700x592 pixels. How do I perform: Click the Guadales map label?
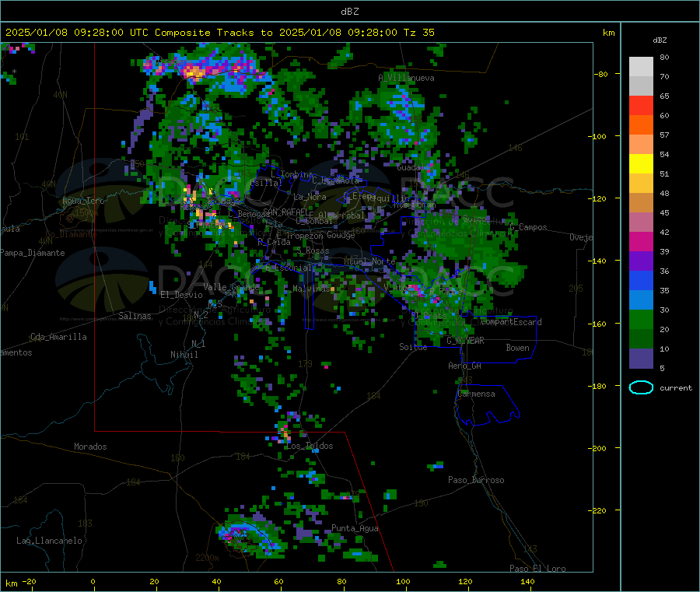415,167
